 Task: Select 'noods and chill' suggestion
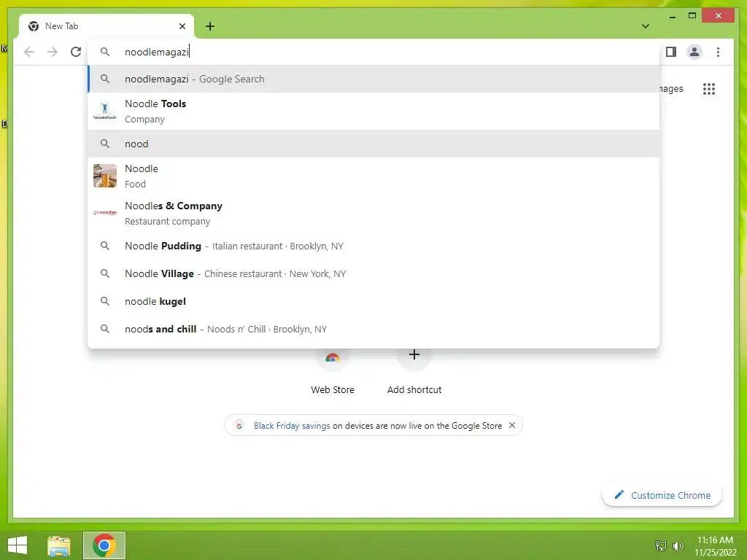coord(373,329)
